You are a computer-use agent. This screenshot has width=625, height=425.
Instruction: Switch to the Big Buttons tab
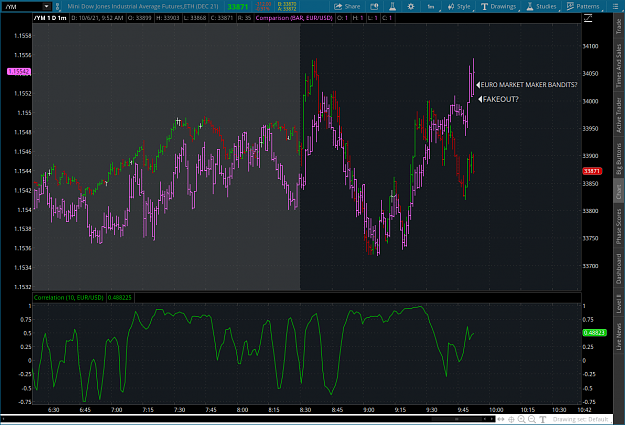[619, 159]
